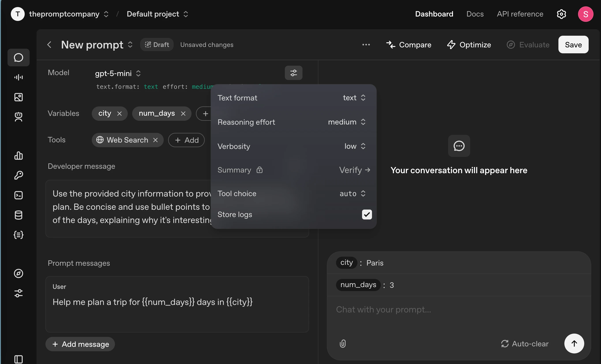Open the Assistants robot icon in the sidebar

click(x=18, y=117)
